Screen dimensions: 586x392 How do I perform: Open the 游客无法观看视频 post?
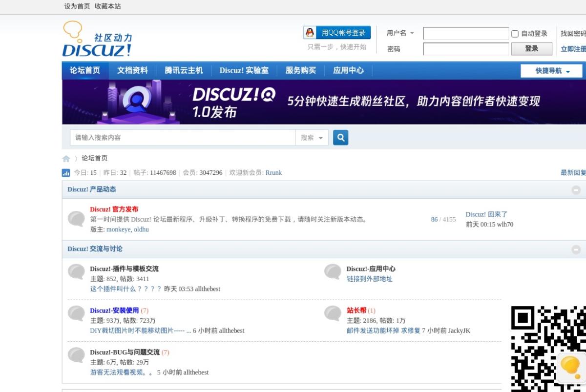pyautogui.click(x=122, y=372)
